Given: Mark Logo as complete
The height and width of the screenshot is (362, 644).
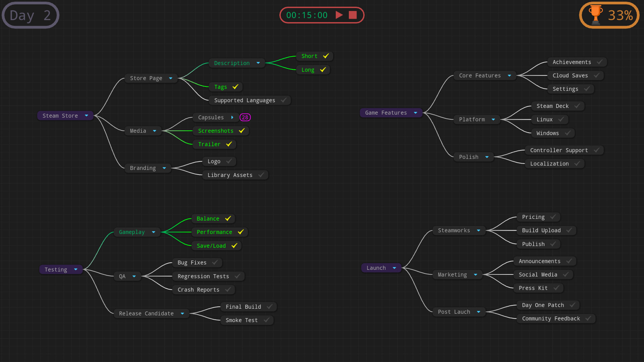Looking at the screenshot, I should [229, 161].
